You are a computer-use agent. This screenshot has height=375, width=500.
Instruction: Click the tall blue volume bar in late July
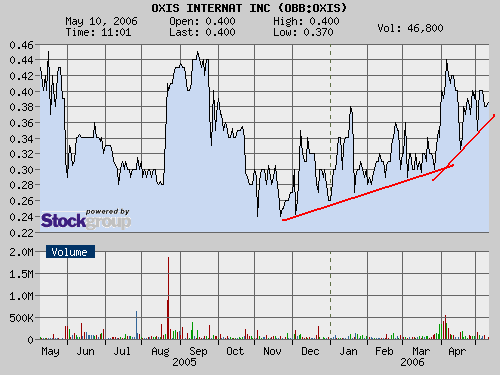[x=136, y=325]
